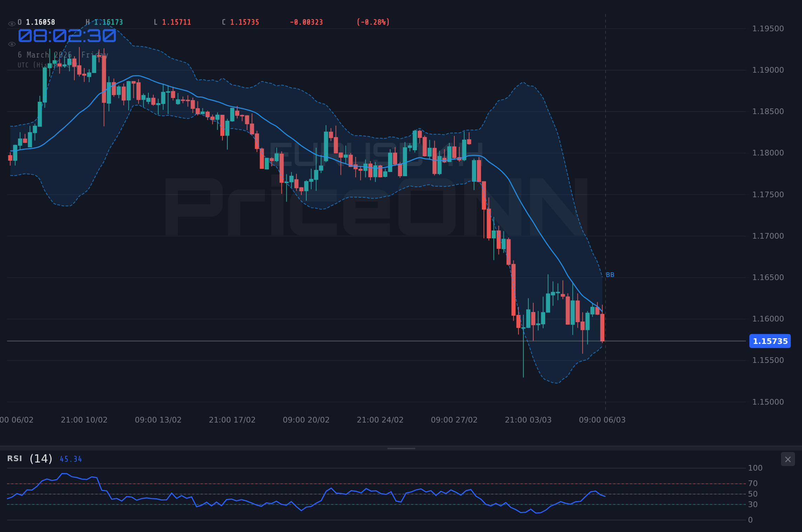
Task: Click the latest red candle at 1.15735
Action: pos(602,327)
